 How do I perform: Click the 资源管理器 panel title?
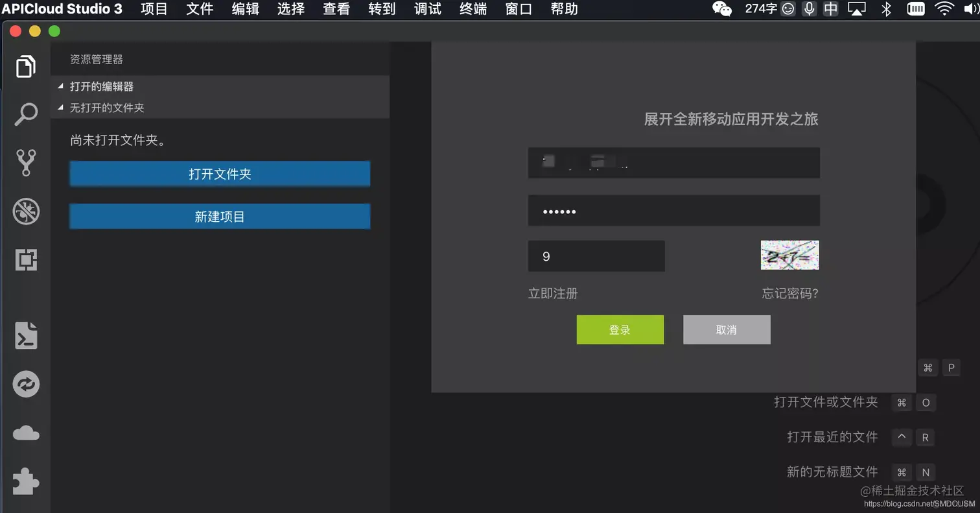click(x=97, y=59)
